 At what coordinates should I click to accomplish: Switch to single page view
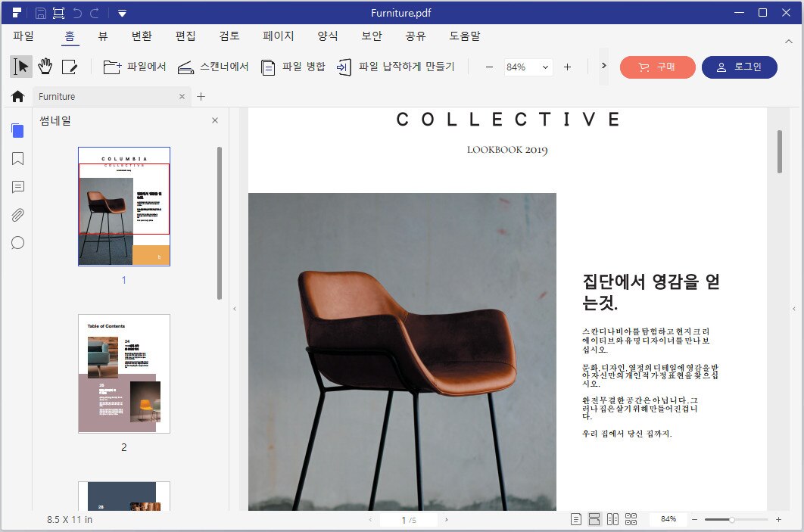(576, 519)
